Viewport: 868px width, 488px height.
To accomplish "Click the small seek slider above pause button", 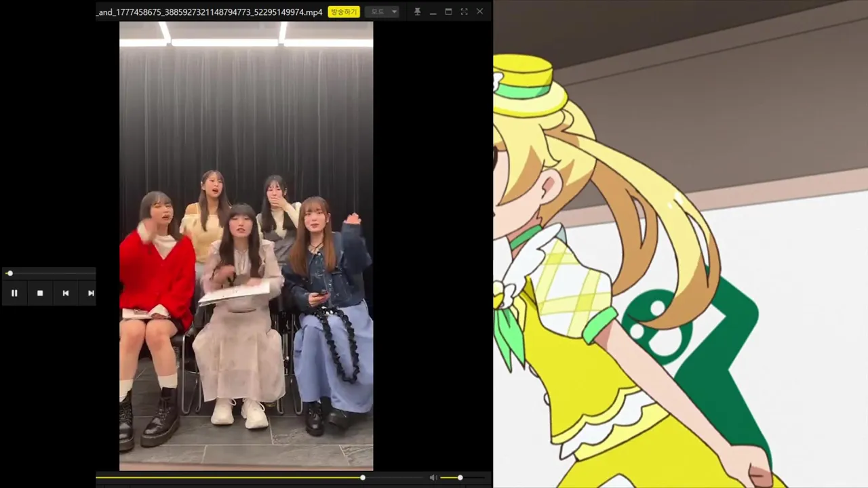I will (9, 273).
